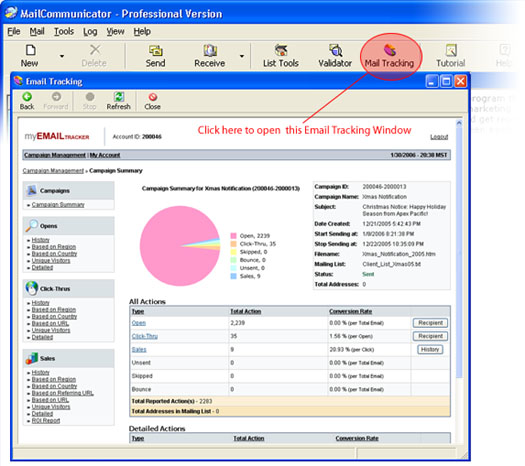The image size is (525, 466).
Task: Open the My Account link
Action: tap(105, 155)
